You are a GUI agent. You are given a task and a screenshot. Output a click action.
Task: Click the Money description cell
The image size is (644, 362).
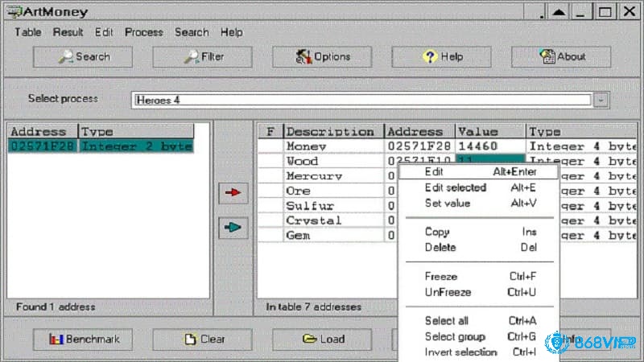[333, 146]
